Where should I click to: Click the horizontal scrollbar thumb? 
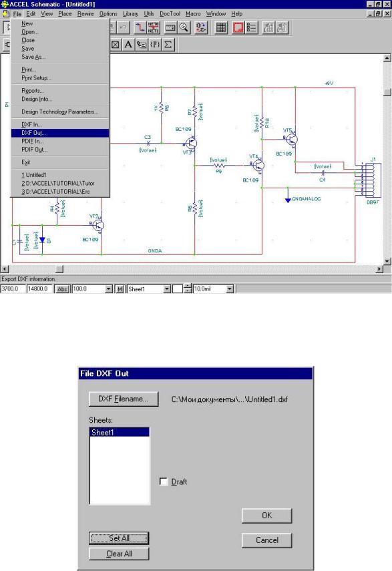(x=59, y=269)
